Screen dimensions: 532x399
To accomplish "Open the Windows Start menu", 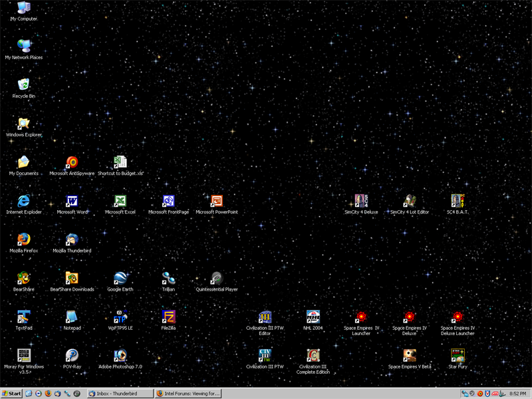I will point(12,394).
